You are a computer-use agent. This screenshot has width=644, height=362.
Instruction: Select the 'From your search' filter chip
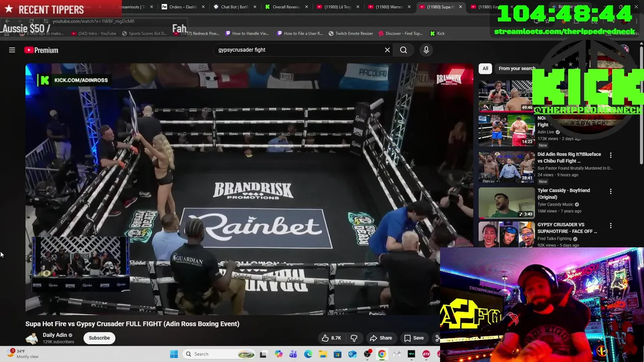(x=517, y=68)
